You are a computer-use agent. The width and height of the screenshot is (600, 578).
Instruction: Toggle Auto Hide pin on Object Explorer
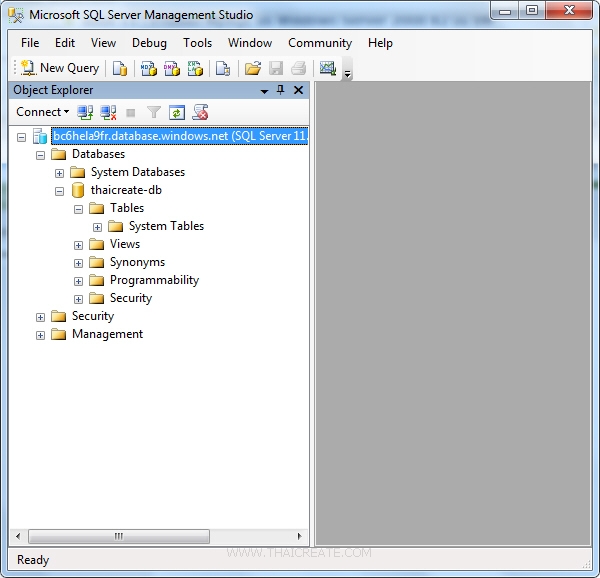pos(280,90)
